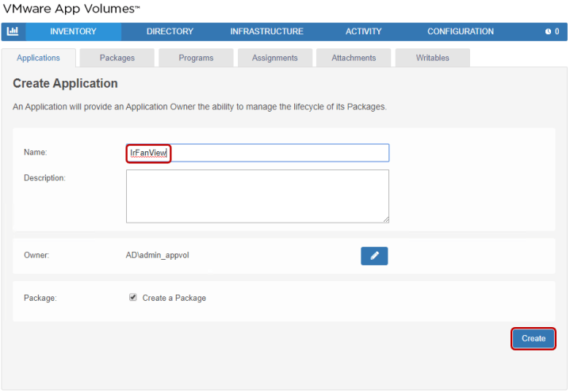This screenshot has width=570, height=392.
Task: Click the Create a Package label
Action: pyautogui.click(x=174, y=298)
